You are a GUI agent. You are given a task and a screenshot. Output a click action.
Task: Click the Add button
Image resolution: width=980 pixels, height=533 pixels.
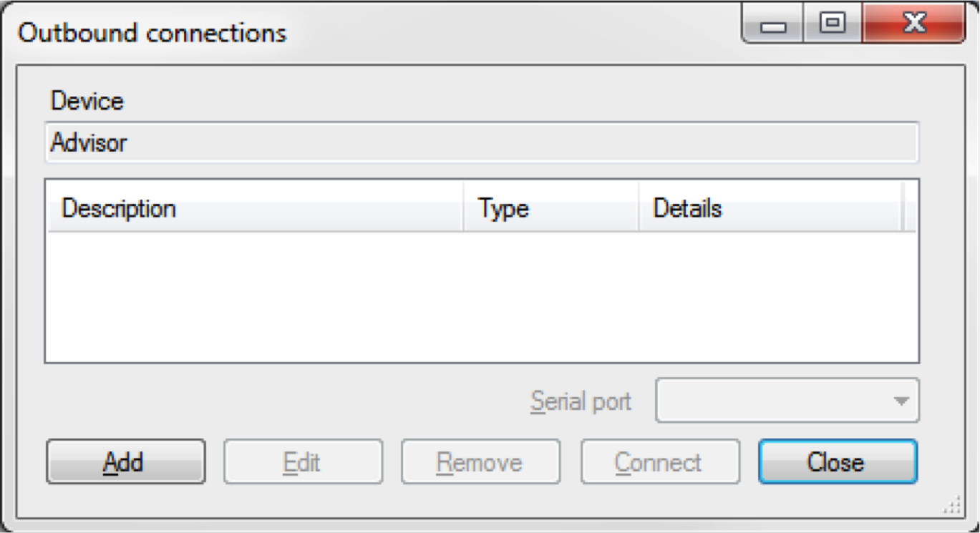[x=125, y=462]
